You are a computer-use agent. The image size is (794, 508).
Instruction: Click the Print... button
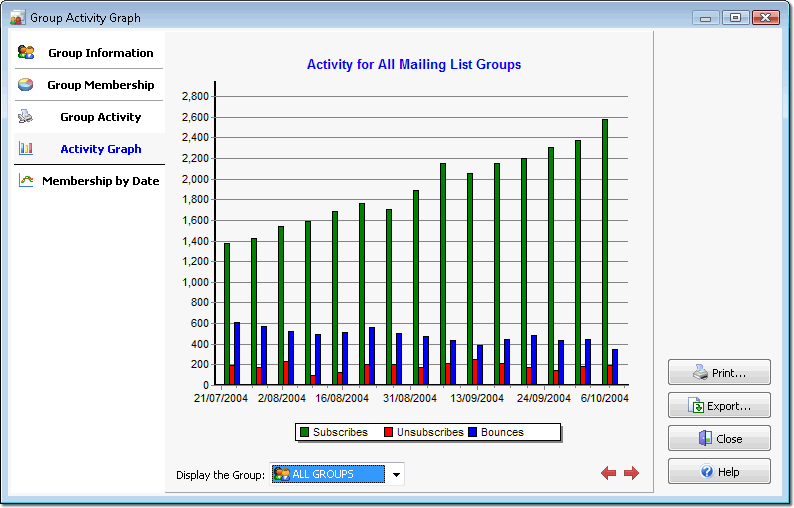tap(719, 372)
